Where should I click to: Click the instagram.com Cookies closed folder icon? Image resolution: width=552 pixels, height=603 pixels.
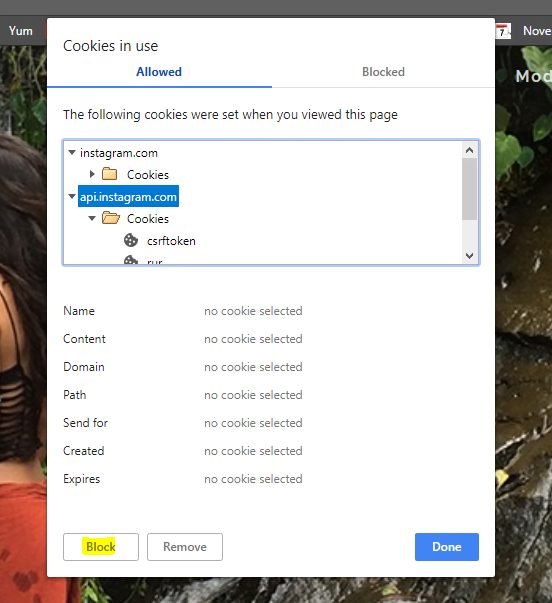110,174
